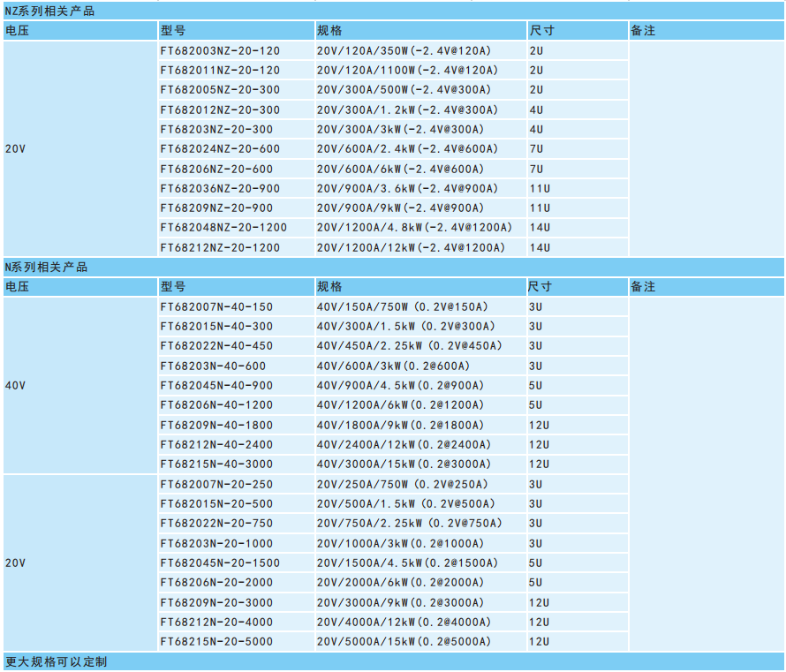
Task: Click the 更大规格可以定制 footer note
Action: pyautogui.click(x=57, y=661)
